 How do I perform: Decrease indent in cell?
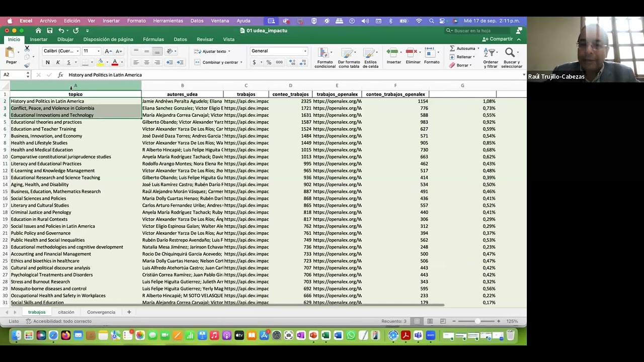pyautogui.click(x=170, y=62)
